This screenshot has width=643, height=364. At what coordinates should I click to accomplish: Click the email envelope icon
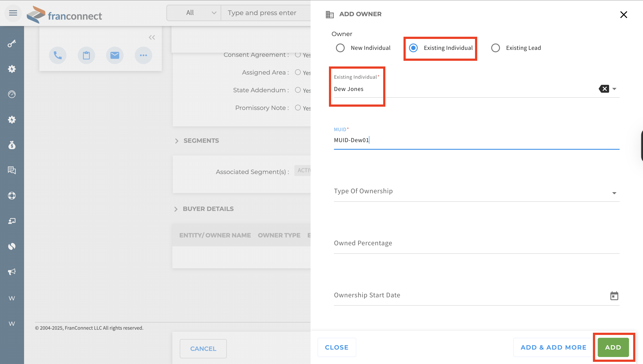point(115,55)
